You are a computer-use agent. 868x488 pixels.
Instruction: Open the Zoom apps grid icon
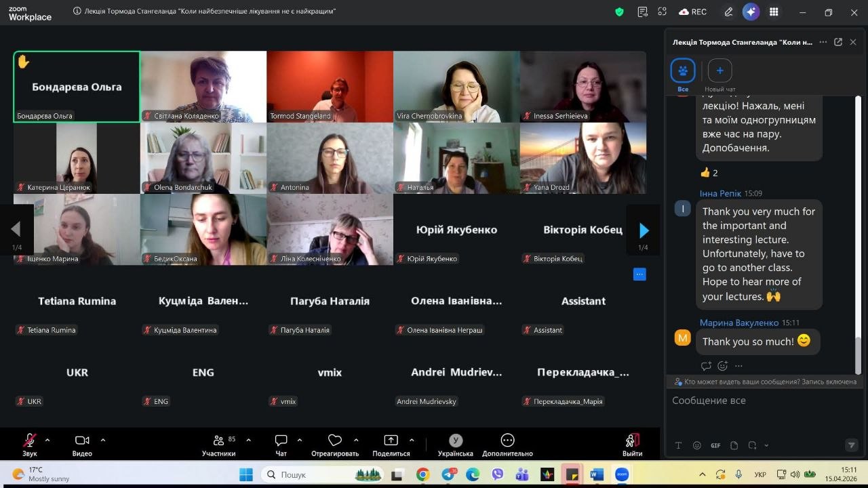[x=774, y=12]
